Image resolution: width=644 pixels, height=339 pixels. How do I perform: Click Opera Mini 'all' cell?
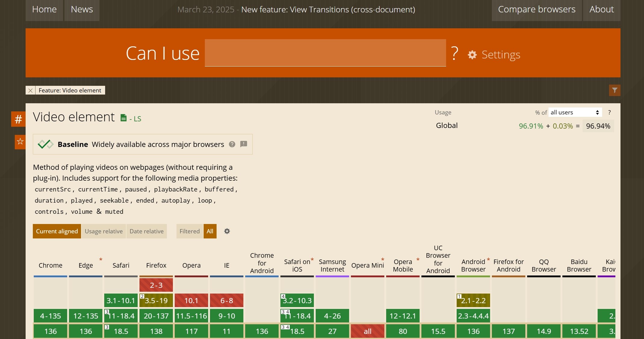click(368, 331)
